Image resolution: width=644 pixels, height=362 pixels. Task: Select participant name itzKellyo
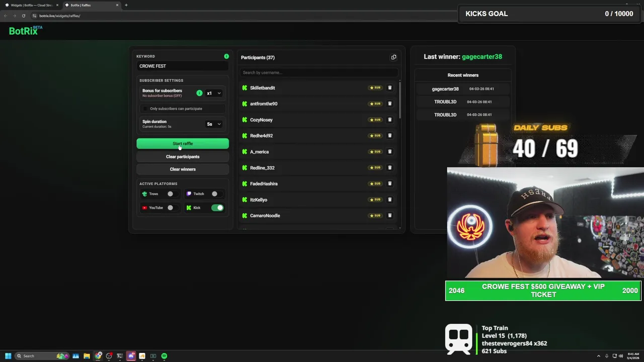coord(259,200)
